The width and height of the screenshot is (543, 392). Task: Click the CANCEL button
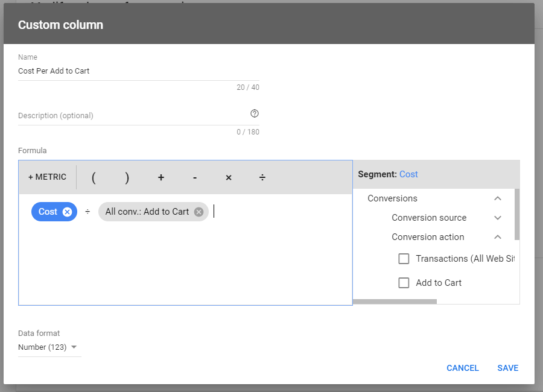click(463, 368)
